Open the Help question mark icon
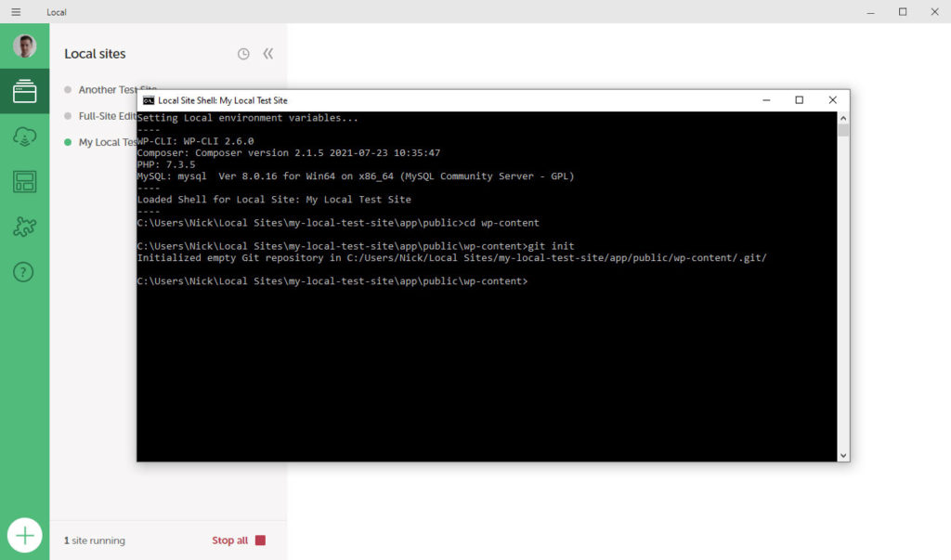 pos(23,272)
